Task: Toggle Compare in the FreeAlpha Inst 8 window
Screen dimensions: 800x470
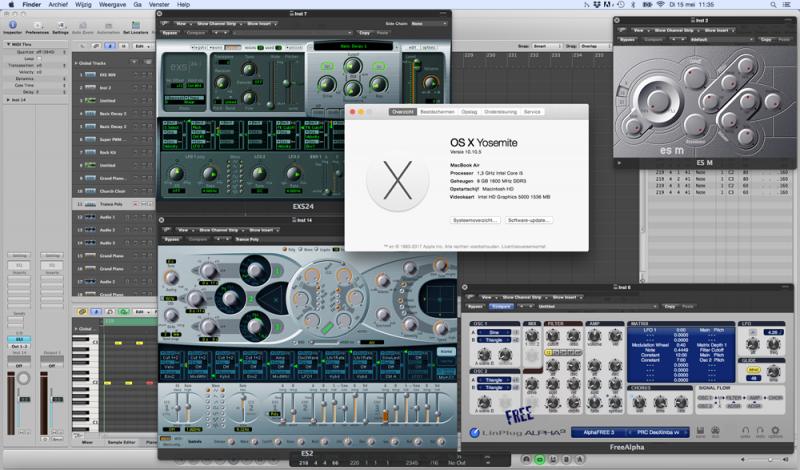Action: point(501,306)
